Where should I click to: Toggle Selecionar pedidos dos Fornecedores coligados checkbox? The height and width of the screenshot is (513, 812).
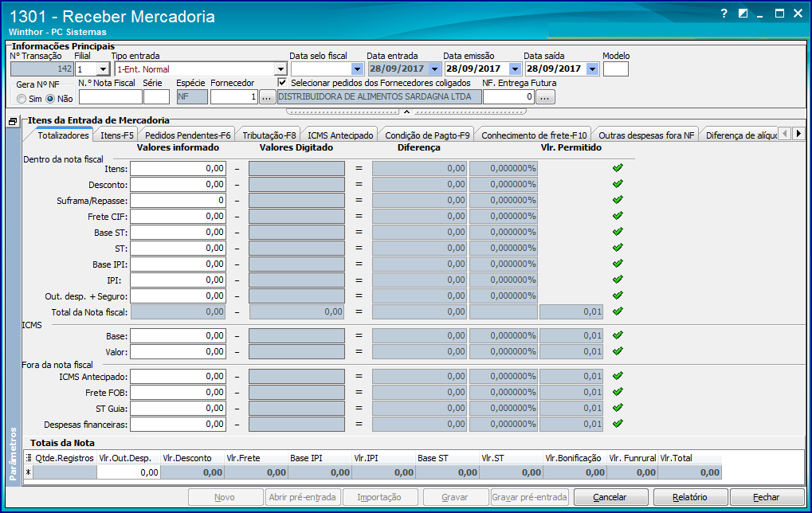click(282, 82)
